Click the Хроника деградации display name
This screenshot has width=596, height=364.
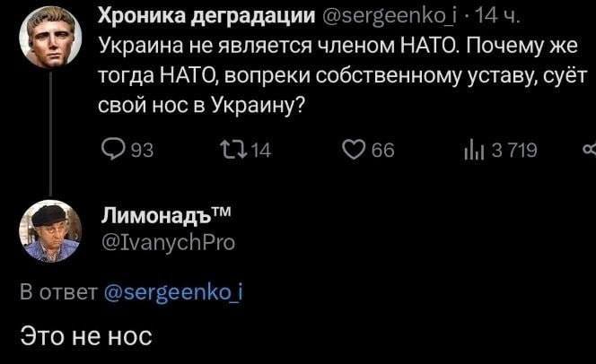click(x=205, y=16)
